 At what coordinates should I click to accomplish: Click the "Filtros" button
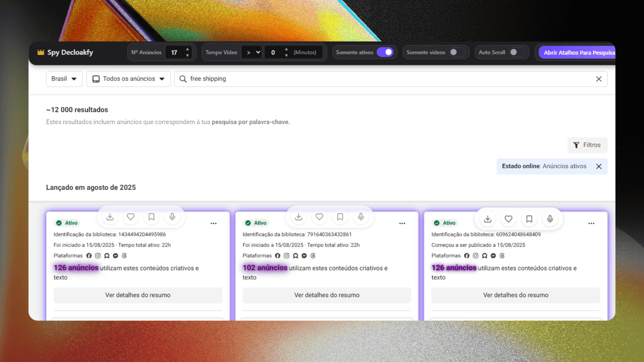[x=587, y=145]
